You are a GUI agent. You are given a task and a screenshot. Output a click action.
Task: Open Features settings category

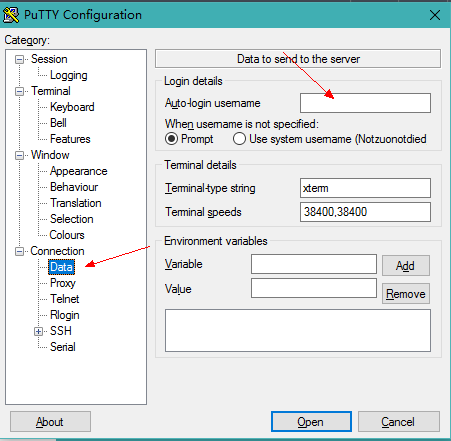click(70, 139)
